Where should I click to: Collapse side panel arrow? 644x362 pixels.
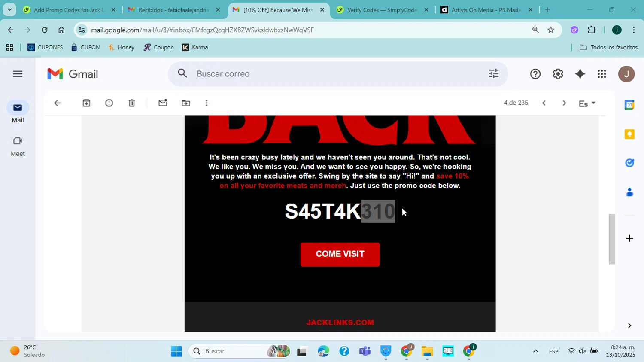point(629,325)
